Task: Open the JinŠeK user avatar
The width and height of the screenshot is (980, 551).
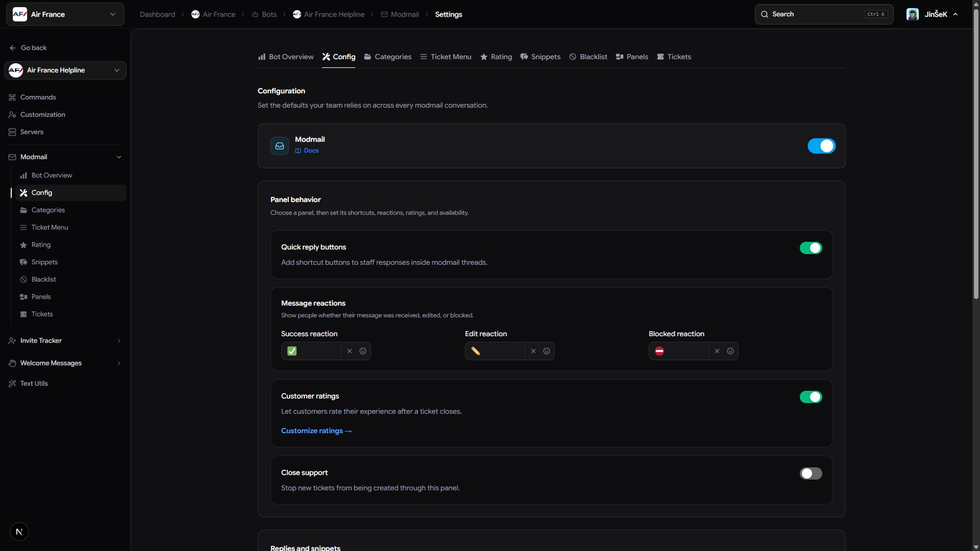Action: point(913,14)
